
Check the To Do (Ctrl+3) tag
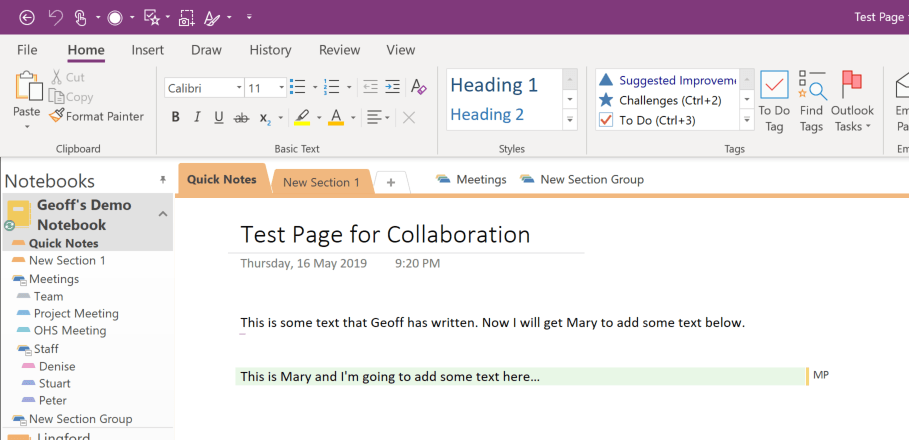pyautogui.click(x=667, y=121)
